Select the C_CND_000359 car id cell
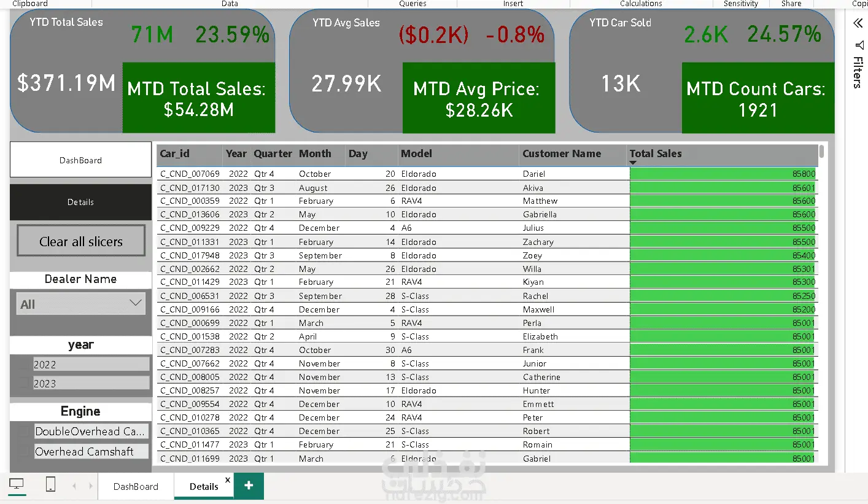Image resolution: width=868 pixels, height=504 pixels. coord(190,201)
